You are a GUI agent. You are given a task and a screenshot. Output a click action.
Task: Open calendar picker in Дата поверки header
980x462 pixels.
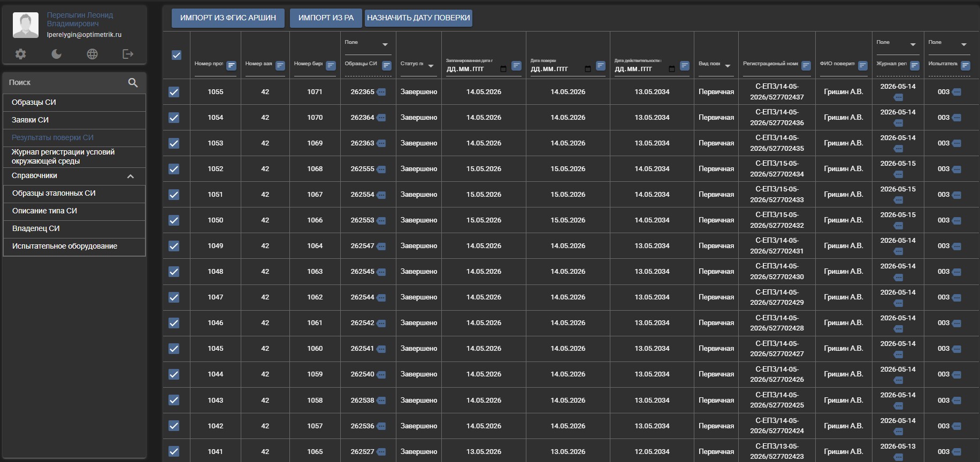point(587,69)
